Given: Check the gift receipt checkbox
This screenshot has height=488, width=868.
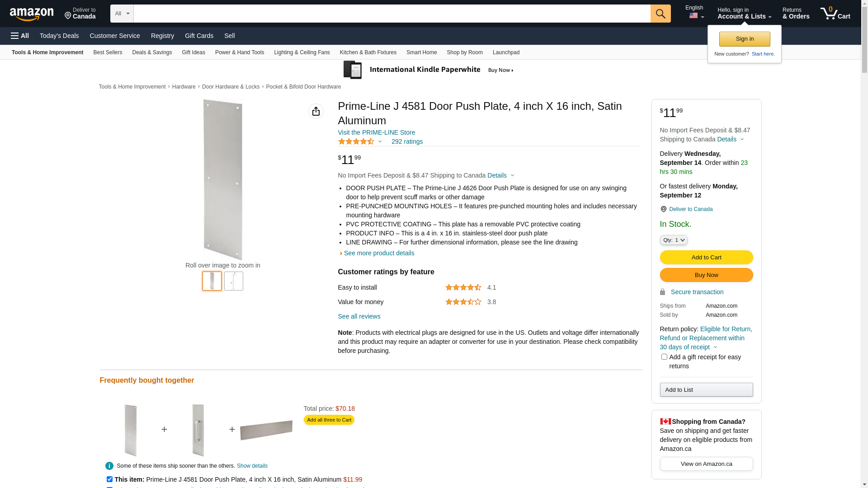Looking at the screenshot, I should tap(664, 357).
